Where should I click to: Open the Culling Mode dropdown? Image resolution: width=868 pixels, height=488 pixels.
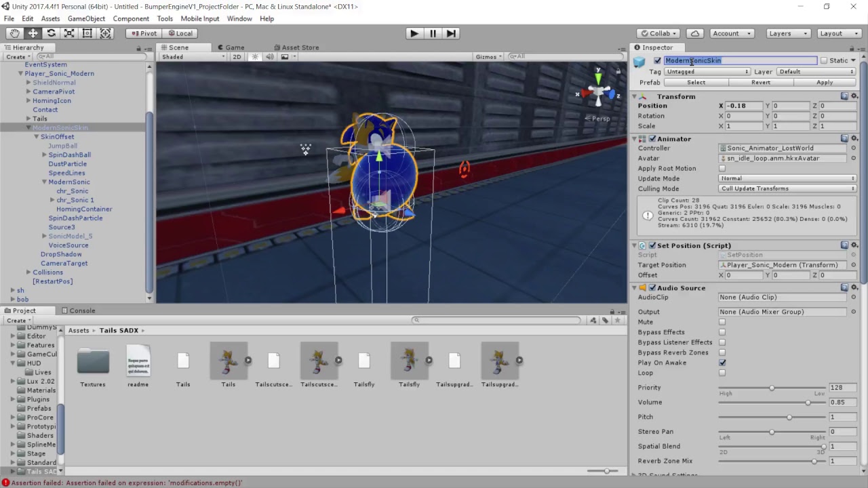coord(787,188)
